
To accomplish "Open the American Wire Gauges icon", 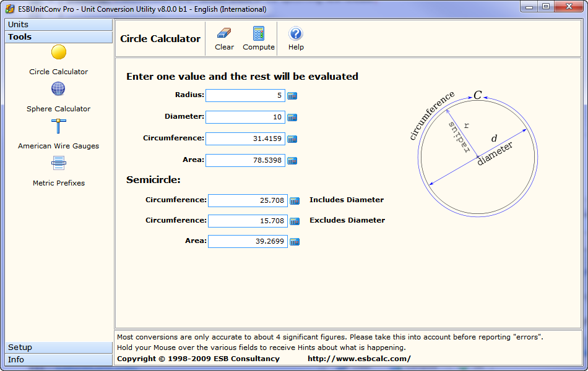I will point(59,126).
